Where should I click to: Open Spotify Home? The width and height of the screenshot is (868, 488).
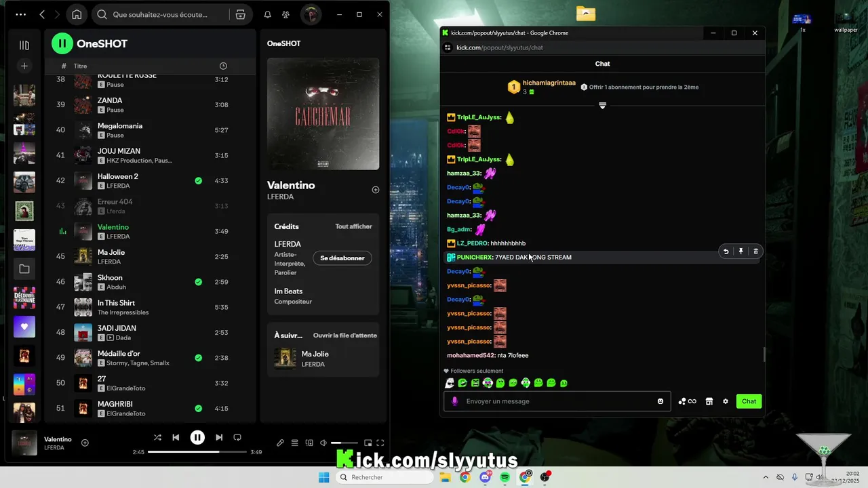coord(77,14)
